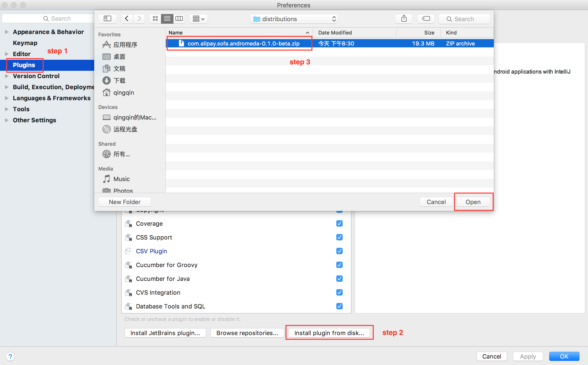Toggle the Database Tools and SQL checkbox

click(x=339, y=306)
